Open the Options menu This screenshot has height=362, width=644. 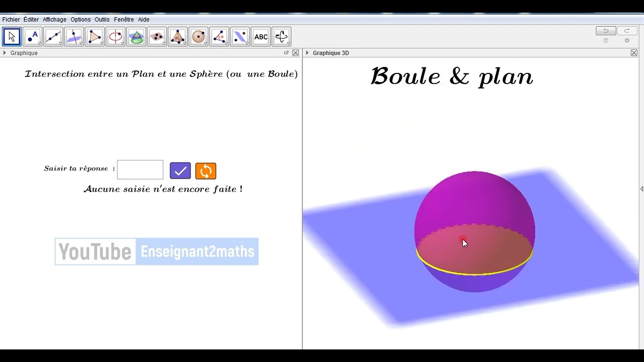pyautogui.click(x=80, y=20)
